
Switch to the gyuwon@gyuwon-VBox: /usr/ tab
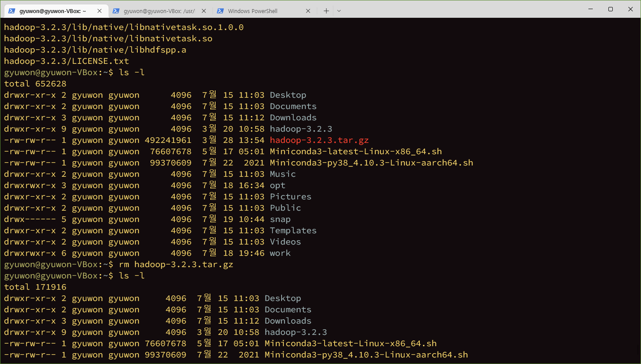tap(159, 11)
